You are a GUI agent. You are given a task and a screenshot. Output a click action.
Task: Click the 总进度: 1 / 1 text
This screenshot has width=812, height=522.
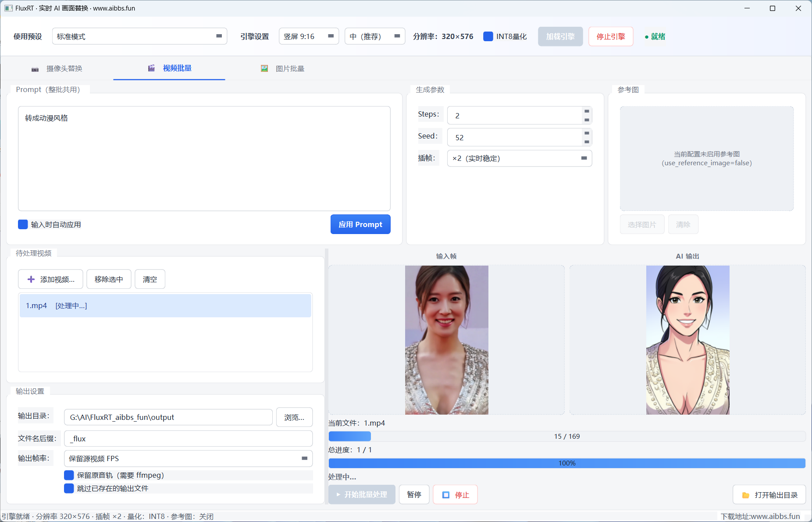click(350, 450)
